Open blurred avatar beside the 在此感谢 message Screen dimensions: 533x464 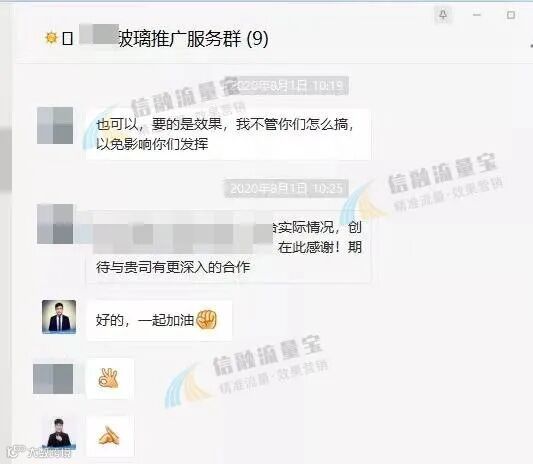tap(55, 224)
